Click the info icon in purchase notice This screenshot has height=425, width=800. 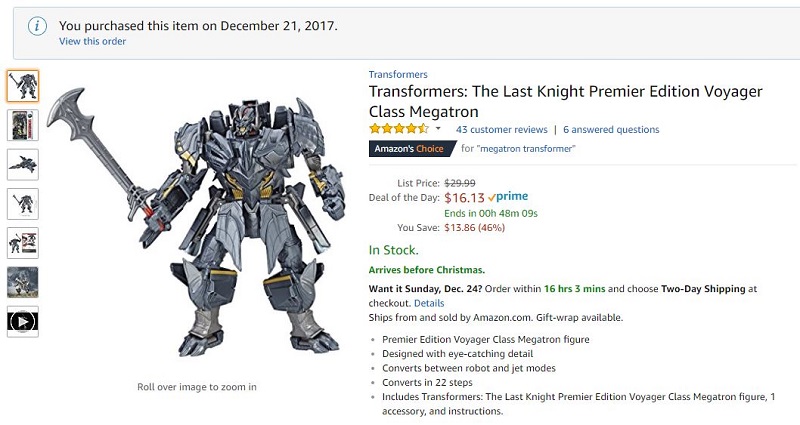pos(37,26)
